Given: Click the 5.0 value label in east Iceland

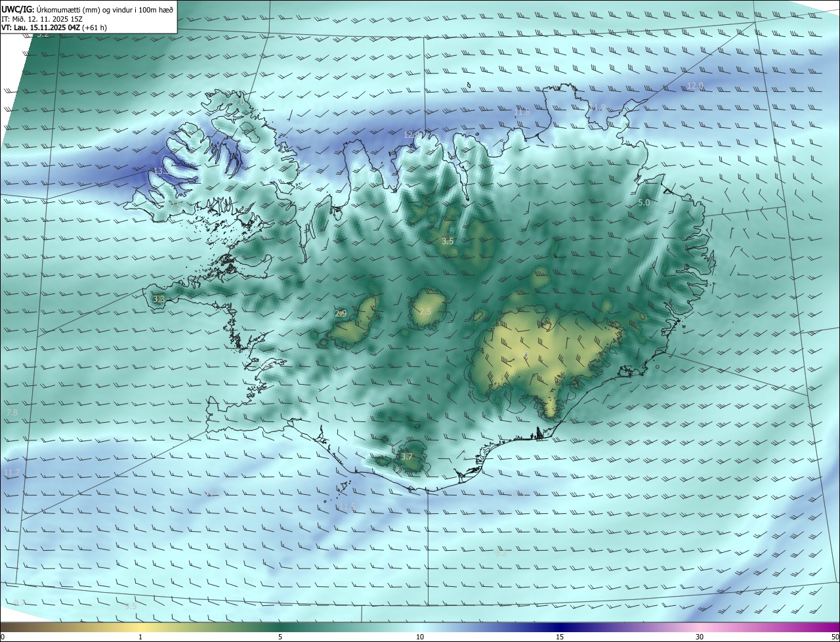Looking at the screenshot, I should point(644,203).
